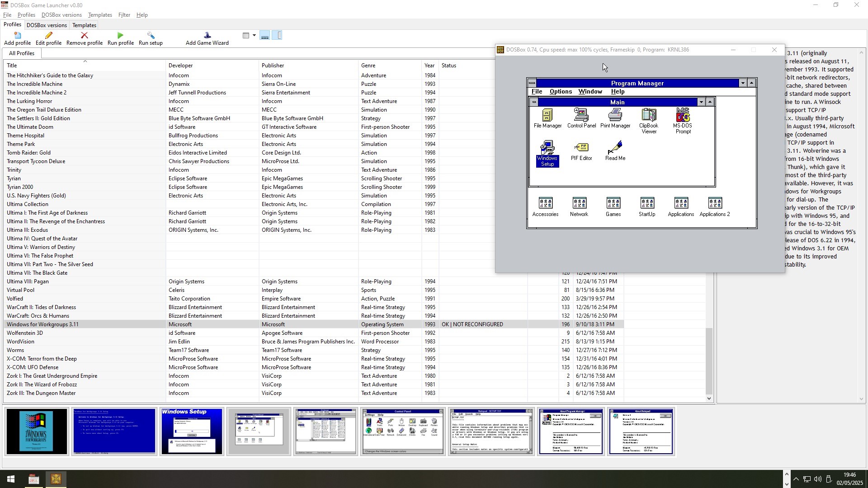Minimize the Main group window down arrow
The image size is (868, 488).
pos(701,102)
